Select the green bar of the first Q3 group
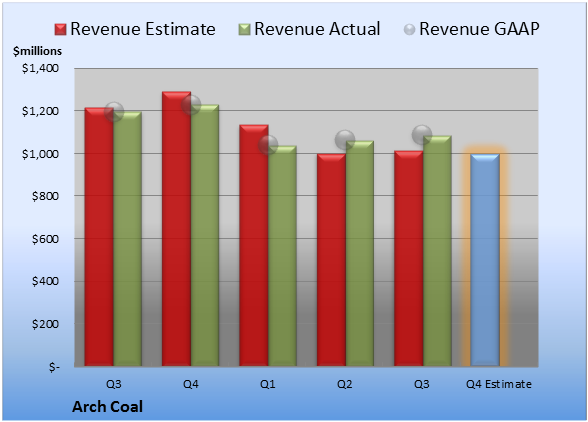588x422 pixels. (x=128, y=239)
